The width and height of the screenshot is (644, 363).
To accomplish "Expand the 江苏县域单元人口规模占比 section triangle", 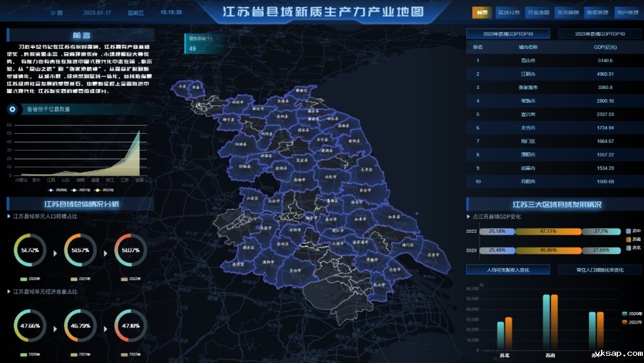I will [9, 216].
